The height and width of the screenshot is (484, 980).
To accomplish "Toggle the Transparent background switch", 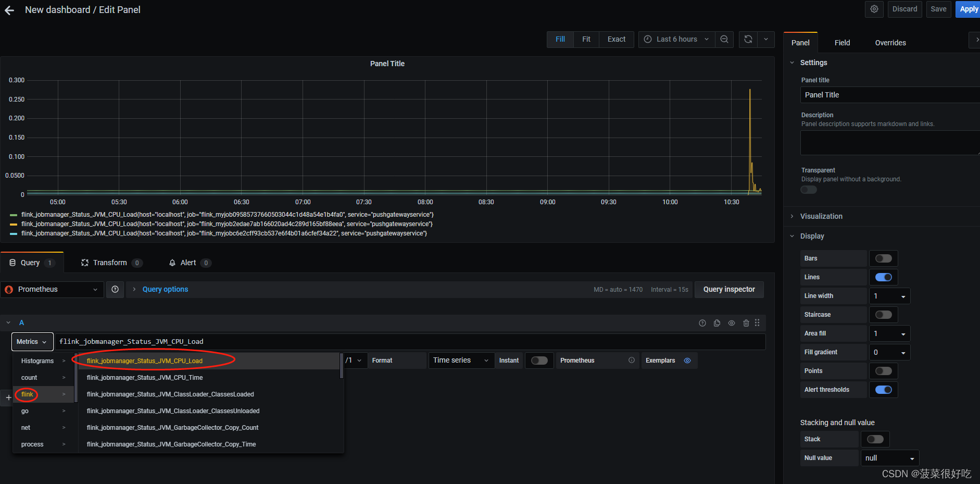I will click(809, 190).
